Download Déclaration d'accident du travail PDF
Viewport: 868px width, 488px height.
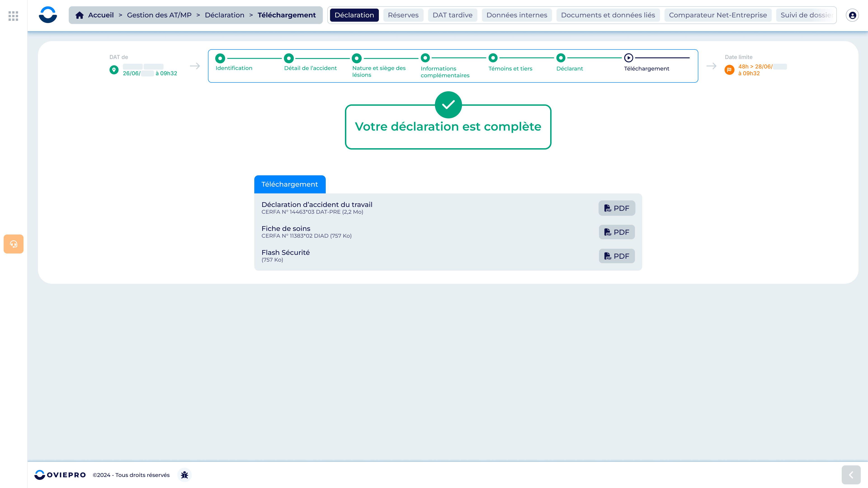(x=617, y=208)
